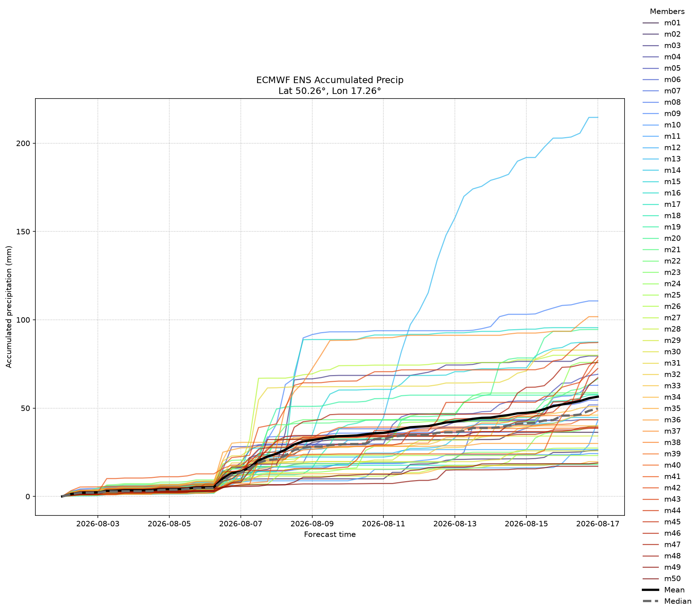Click the Forecast time axis label
The width and height of the screenshot is (700, 614).
click(x=330, y=535)
